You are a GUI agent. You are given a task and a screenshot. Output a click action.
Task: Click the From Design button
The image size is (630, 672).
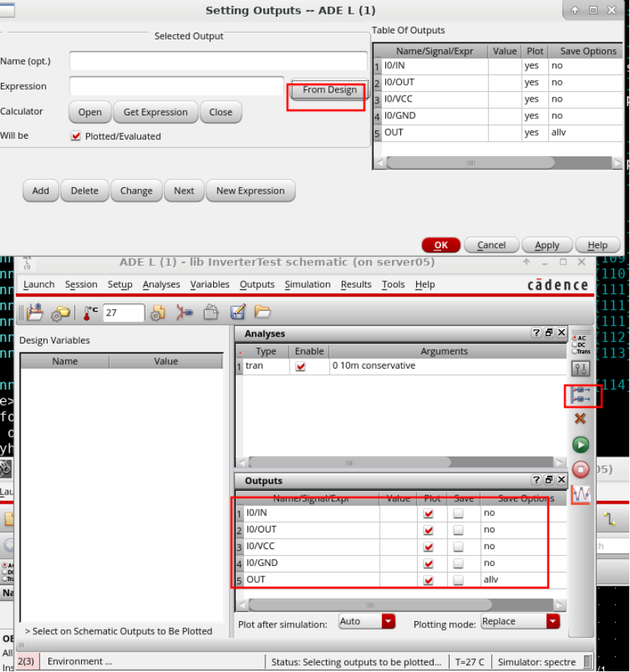pos(329,90)
